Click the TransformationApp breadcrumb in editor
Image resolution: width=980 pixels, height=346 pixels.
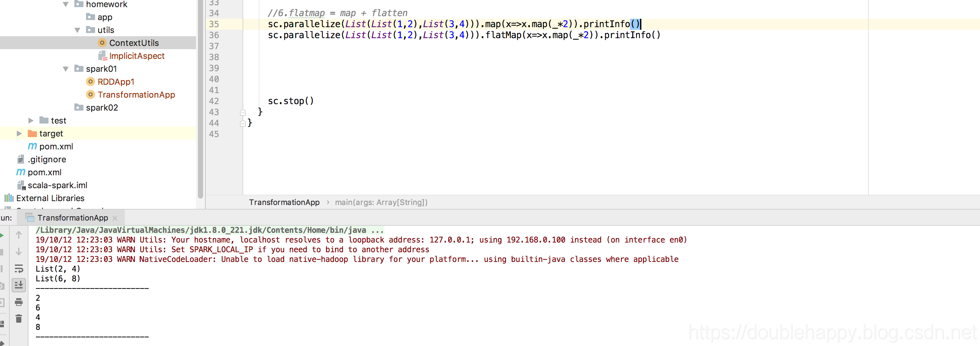tap(284, 202)
